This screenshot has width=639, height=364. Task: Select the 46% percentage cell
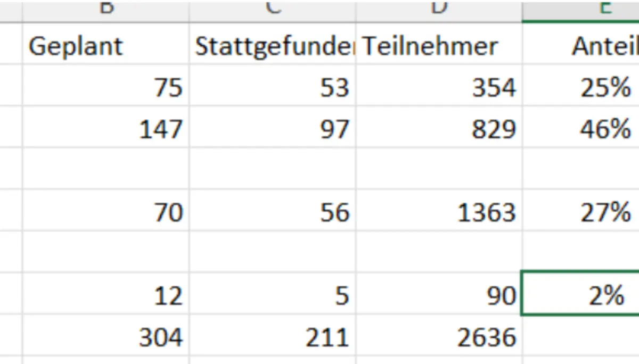580,129
